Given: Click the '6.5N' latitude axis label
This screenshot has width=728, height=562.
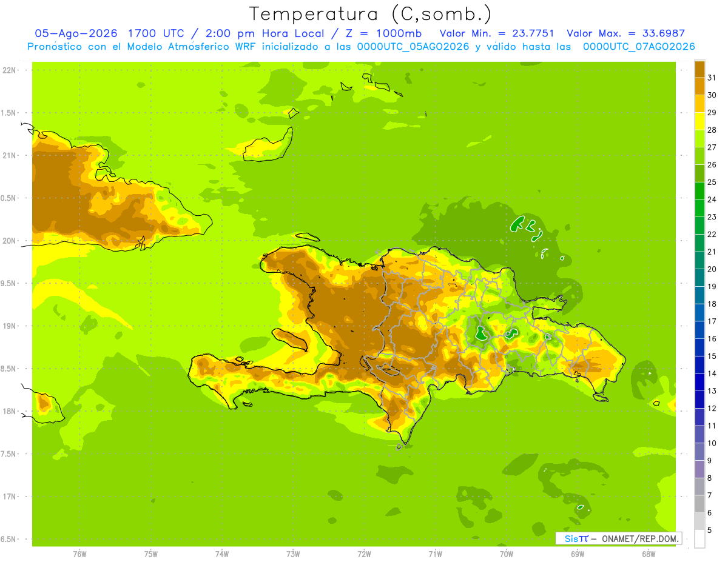Looking at the screenshot, I should coord(9,539).
